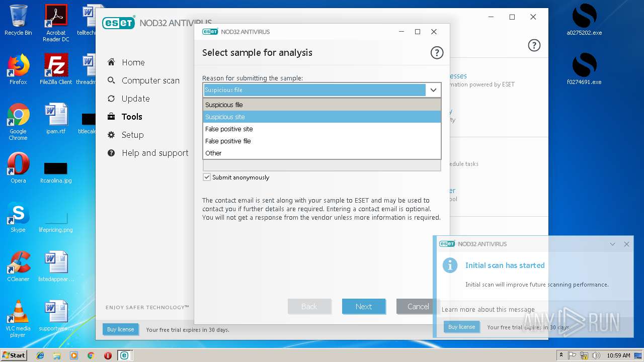
Task: Open ipam.rtf document icon
Action: coord(56,119)
